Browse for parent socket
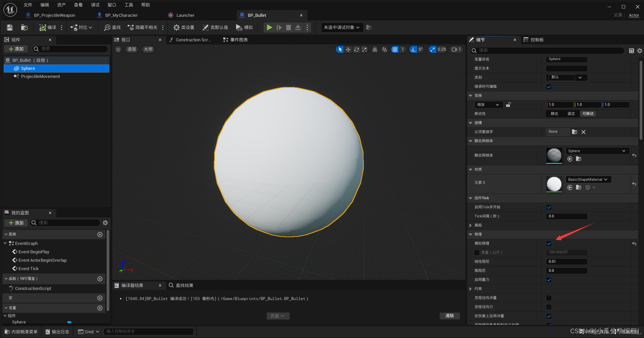The width and height of the screenshot is (644, 338). point(574,132)
